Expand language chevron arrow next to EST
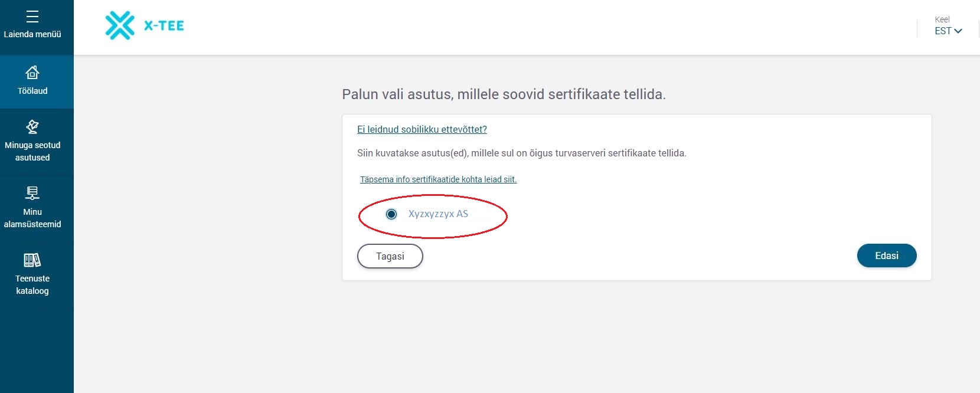This screenshot has width=980, height=393. click(958, 31)
